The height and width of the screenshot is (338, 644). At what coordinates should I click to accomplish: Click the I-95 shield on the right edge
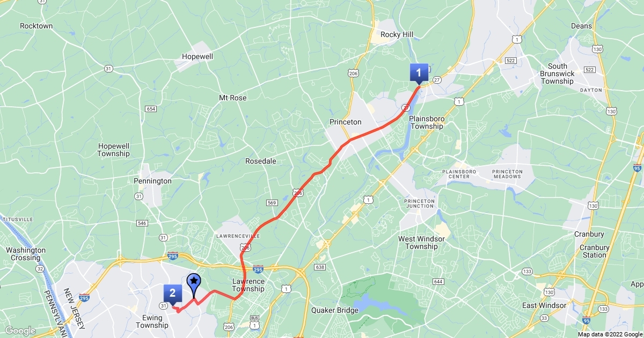[637, 168]
